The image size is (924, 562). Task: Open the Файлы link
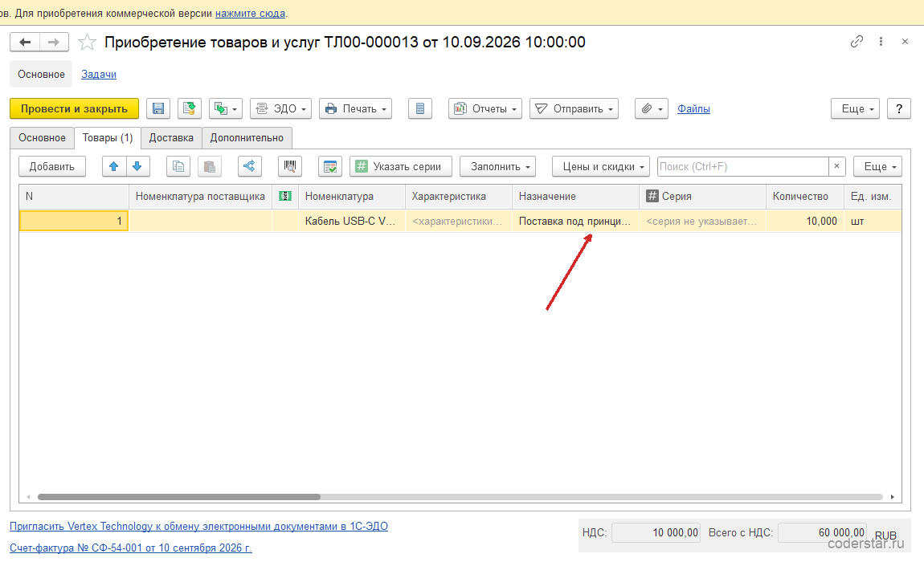click(x=693, y=108)
